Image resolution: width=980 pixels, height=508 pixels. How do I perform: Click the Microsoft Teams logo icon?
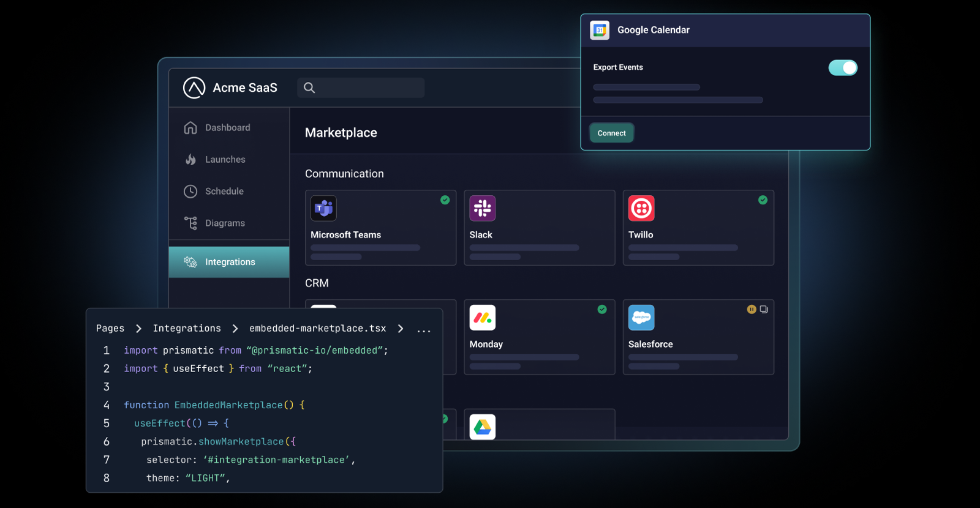pyautogui.click(x=323, y=208)
